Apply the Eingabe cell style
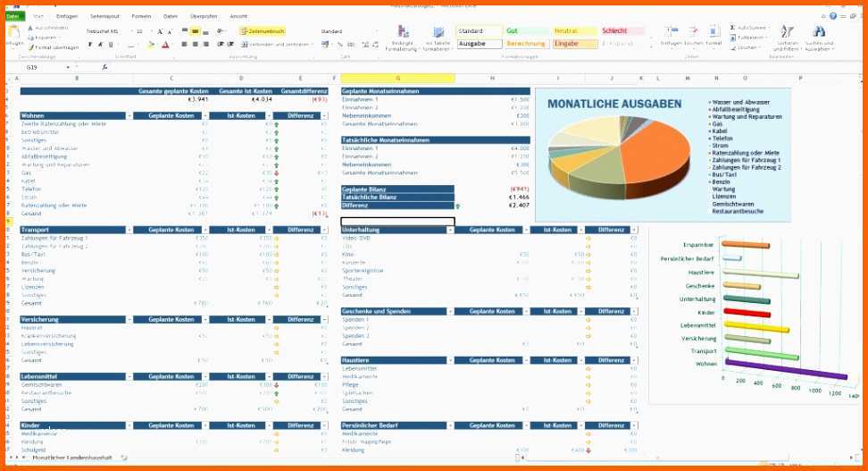 [x=574, y=44]
